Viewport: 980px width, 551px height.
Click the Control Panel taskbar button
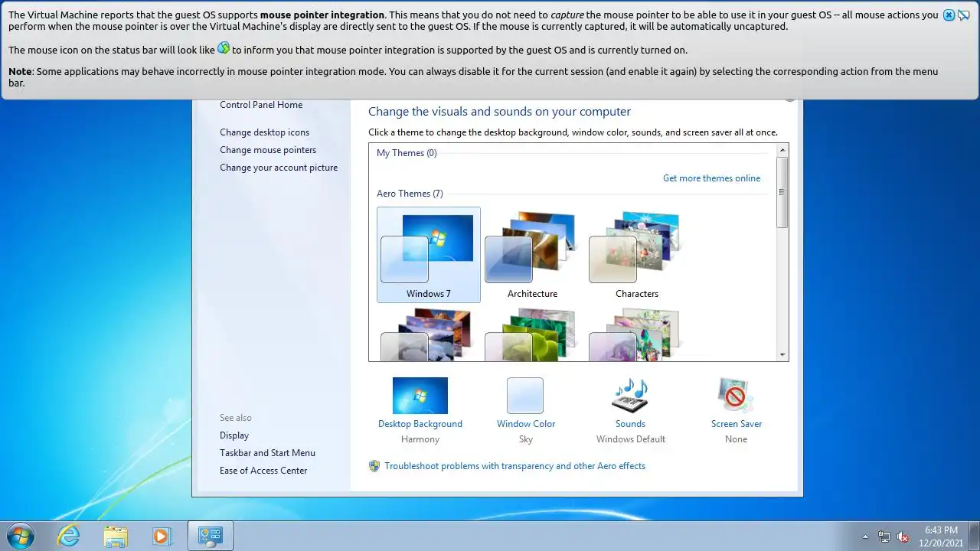[210, 536]
